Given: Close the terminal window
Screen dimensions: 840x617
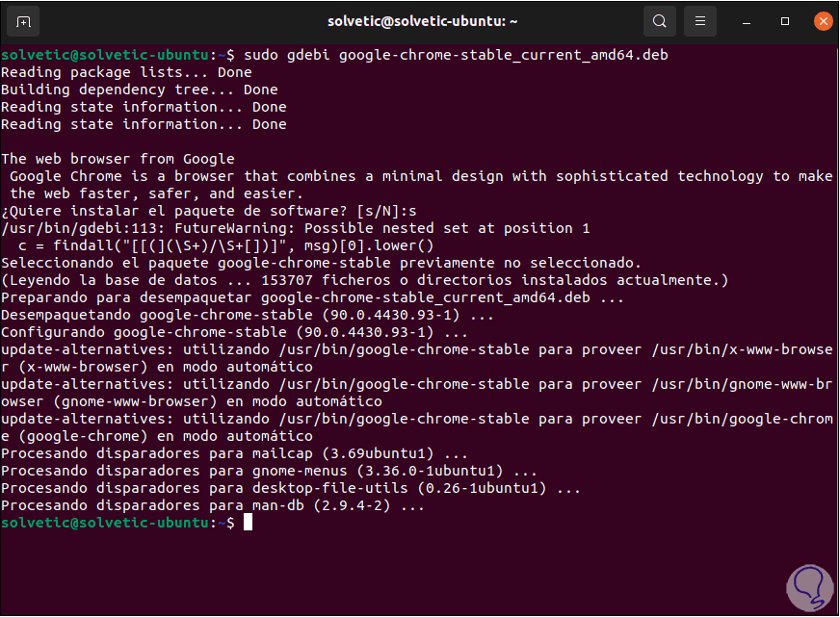Looking at the screenshot, I should (822, 20).
